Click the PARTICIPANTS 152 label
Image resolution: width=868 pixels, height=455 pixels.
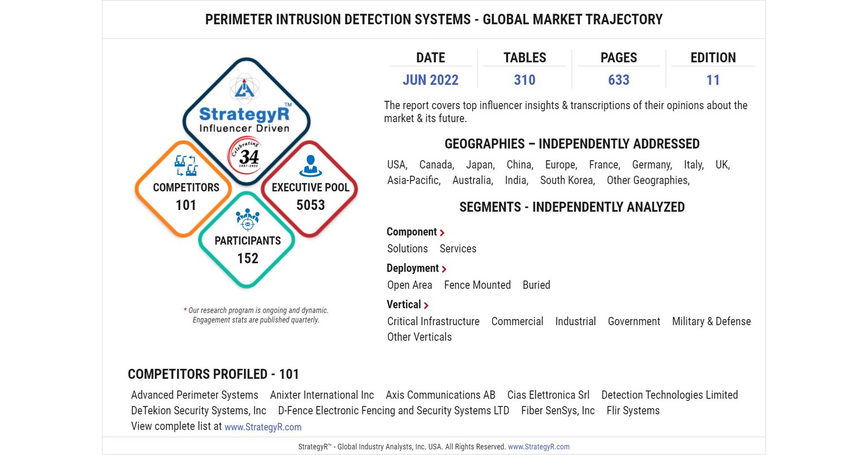coord(248,249)
